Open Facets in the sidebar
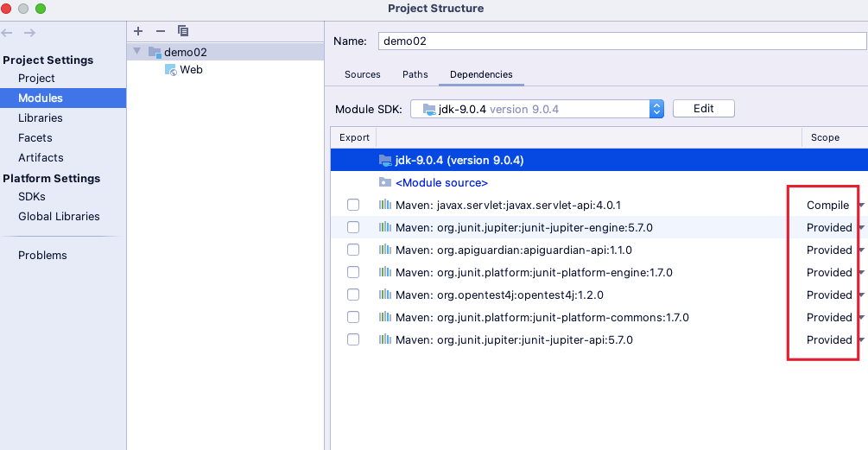The image size is (868, 450). [x=35, y=138]
